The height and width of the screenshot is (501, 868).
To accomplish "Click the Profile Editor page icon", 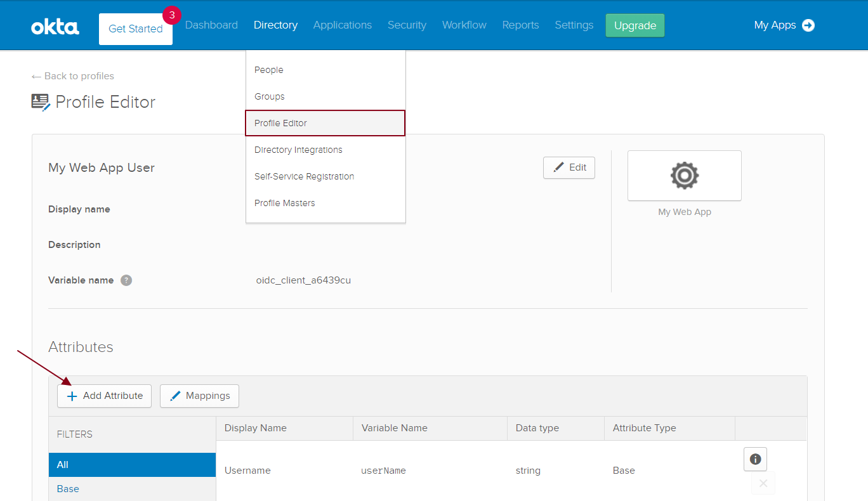I will (x=39, y=101).
